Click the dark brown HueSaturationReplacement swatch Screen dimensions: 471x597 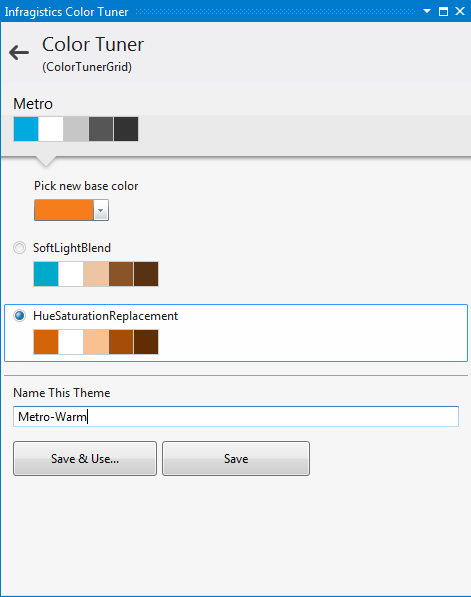click(146, 342)
